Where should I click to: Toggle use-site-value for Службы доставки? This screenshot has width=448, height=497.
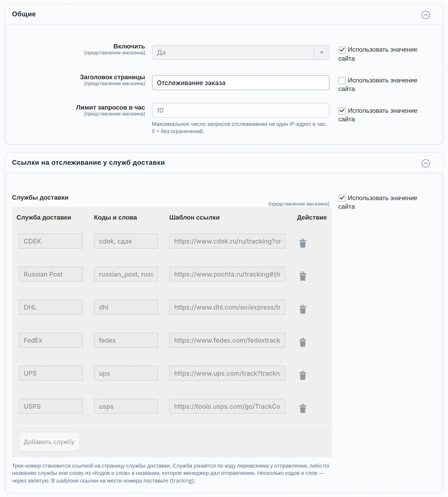342,198
